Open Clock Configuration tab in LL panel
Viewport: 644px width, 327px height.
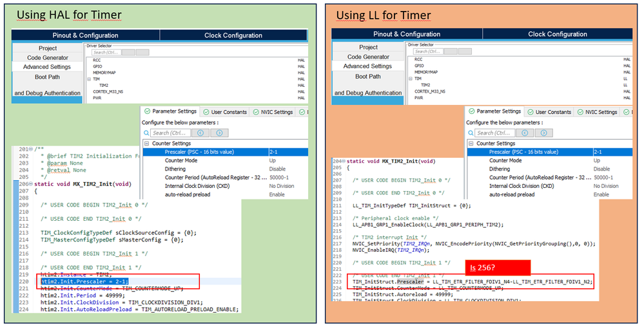coord(558,34)
